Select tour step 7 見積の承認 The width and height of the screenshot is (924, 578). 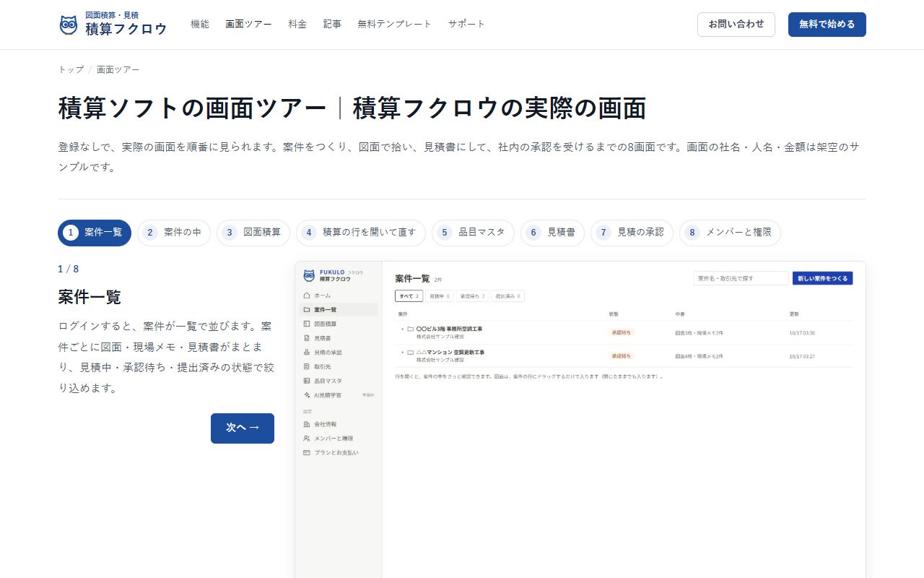pyautogui.click(x=632, y=233)
